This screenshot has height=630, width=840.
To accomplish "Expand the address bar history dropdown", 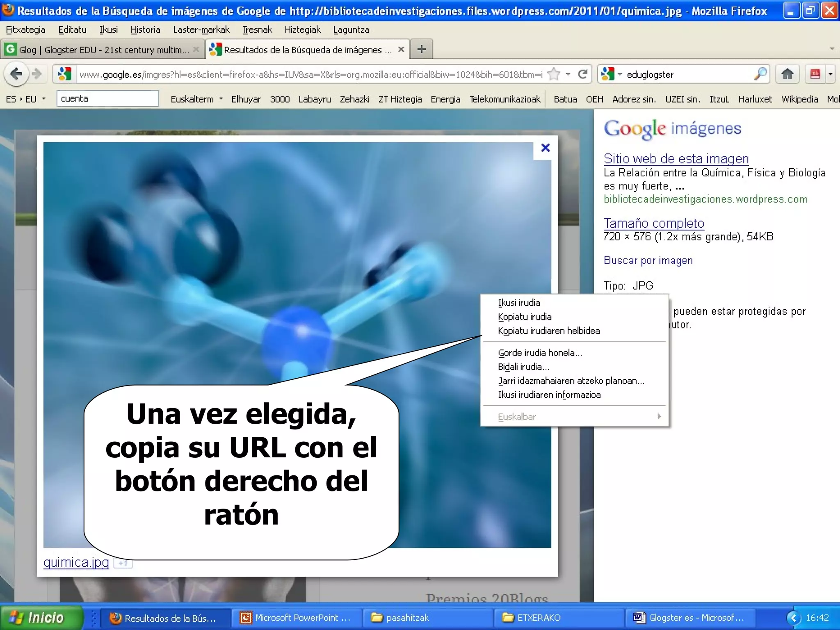I will [568, 74].
